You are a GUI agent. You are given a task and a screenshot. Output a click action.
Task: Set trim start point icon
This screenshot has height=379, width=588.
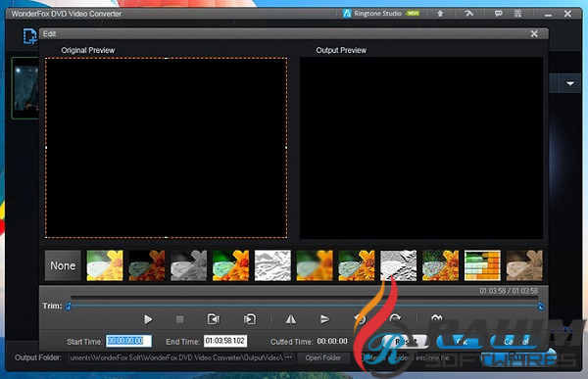click(214, 319)
